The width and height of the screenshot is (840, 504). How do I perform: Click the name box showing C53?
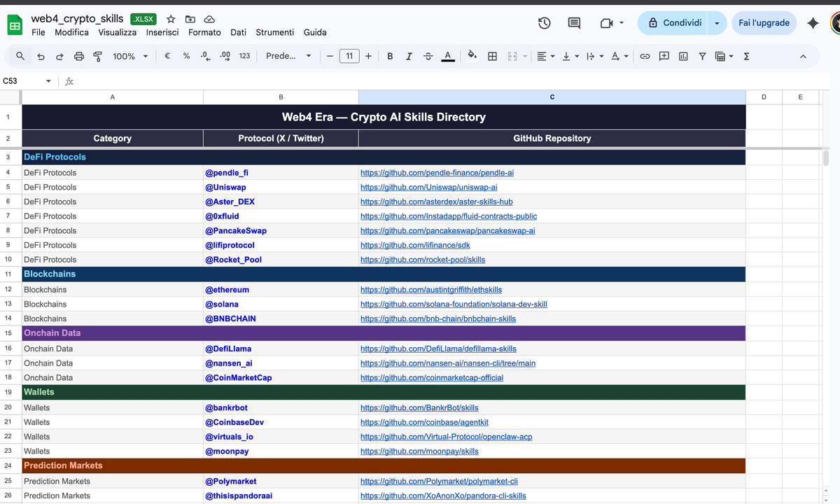click(x=22, y=81)
